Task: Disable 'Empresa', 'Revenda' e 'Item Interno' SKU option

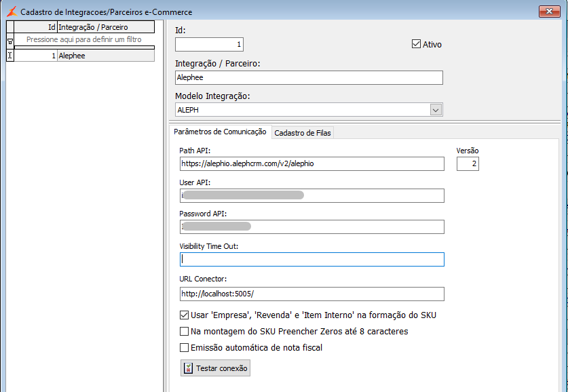Action: pos(184,315)
